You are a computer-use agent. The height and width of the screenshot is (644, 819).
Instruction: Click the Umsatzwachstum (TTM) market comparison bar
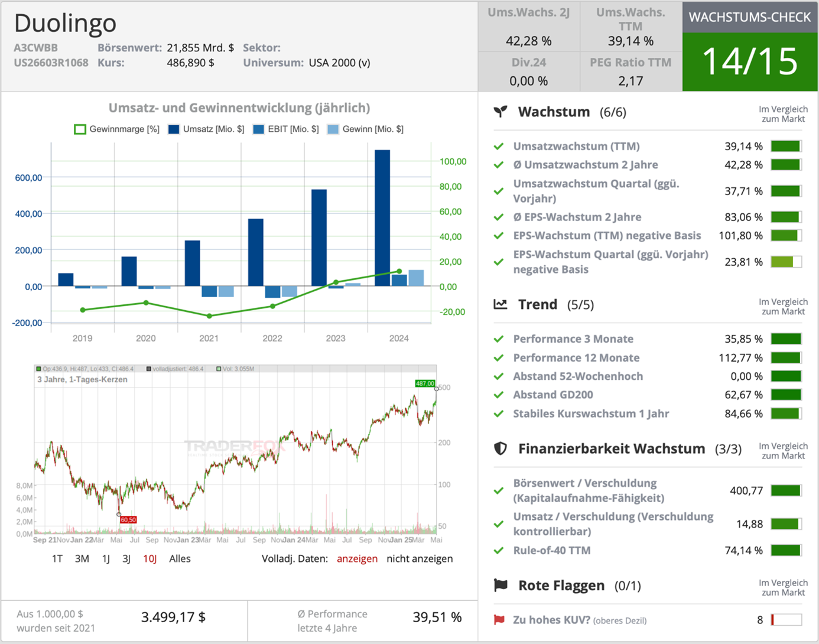coord(786,146)
